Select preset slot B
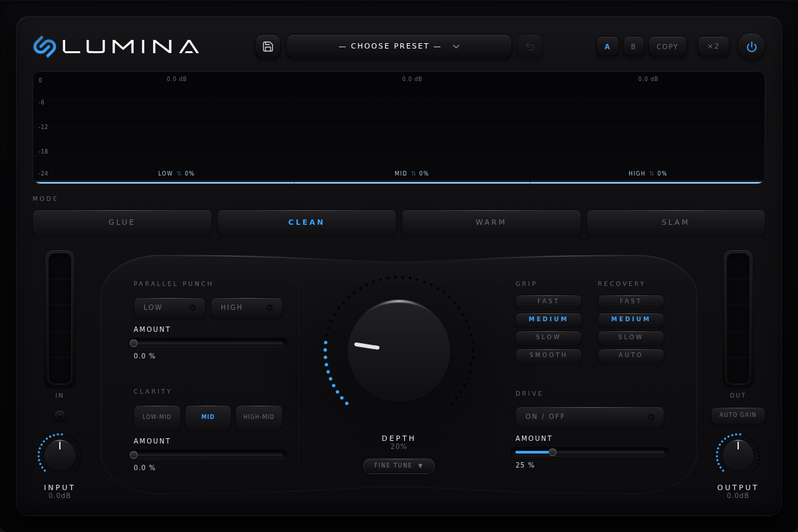 [633, 47]
